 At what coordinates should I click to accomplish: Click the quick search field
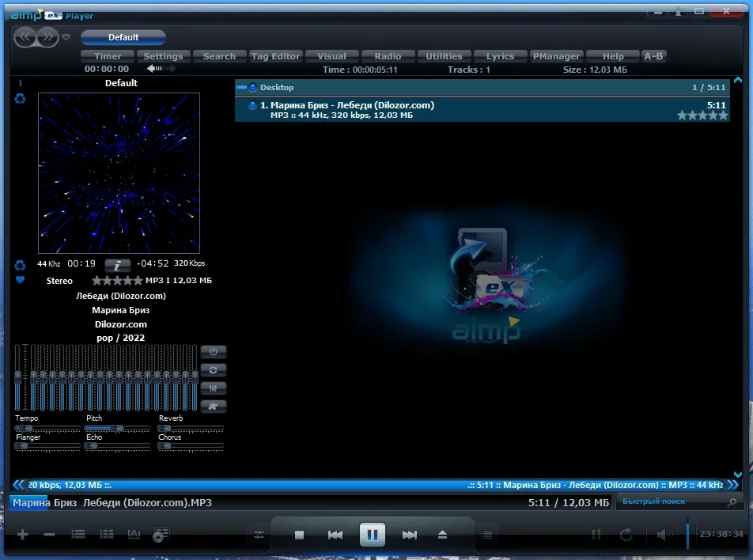point(675,501)
